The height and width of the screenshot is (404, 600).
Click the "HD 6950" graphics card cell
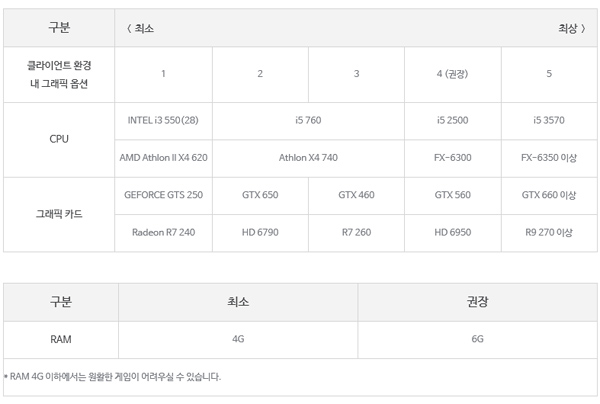point(452,232)
